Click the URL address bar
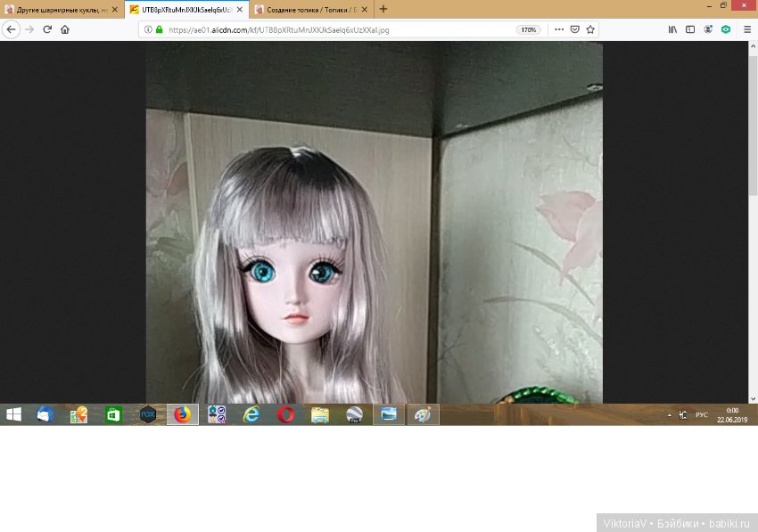The image size is (758, 532). tap(339, 29)
